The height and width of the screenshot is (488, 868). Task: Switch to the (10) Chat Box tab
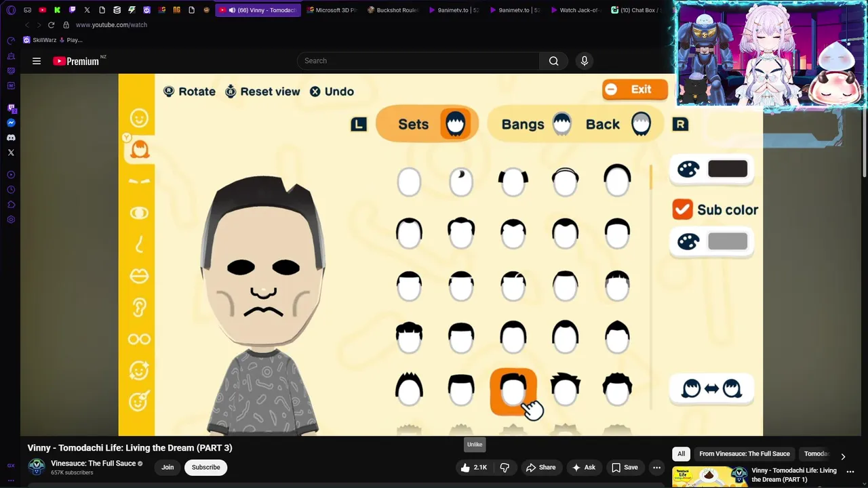point(636,10)
